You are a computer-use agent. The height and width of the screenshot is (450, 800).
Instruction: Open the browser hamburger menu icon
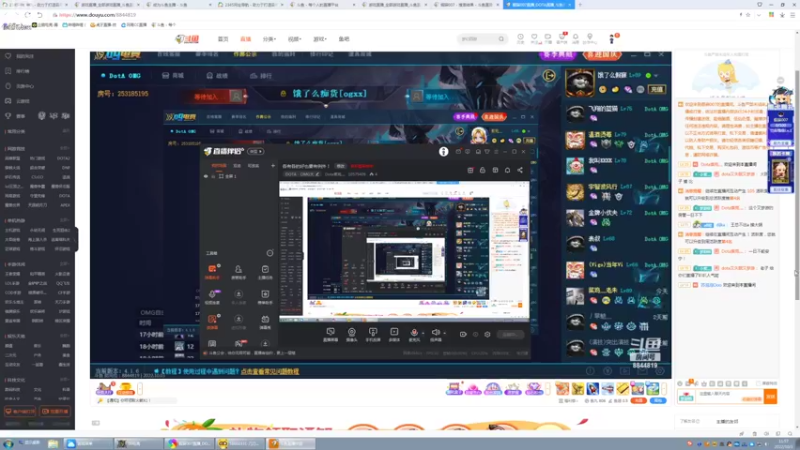coord(792,15)
